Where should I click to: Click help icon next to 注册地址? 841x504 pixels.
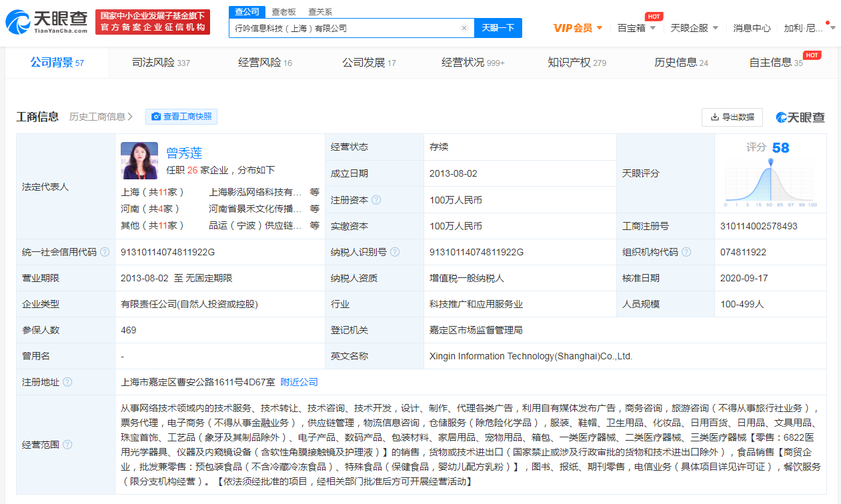click(67, 382)
